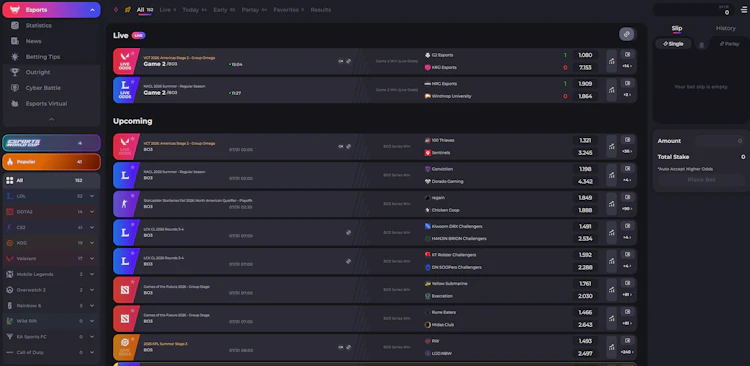Open statistics chart for Yellow Submarine vs Execration
This screenshot has width=750, height=366.
click(611, 290)
